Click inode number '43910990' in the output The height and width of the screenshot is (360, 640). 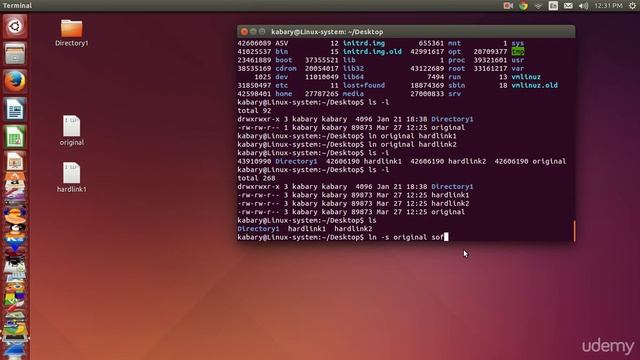[254, 161]
